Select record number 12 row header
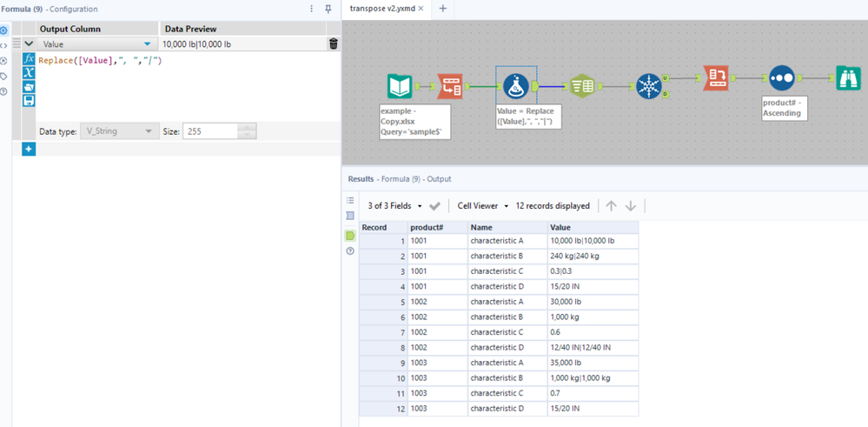868x427 pixels. 383,409
